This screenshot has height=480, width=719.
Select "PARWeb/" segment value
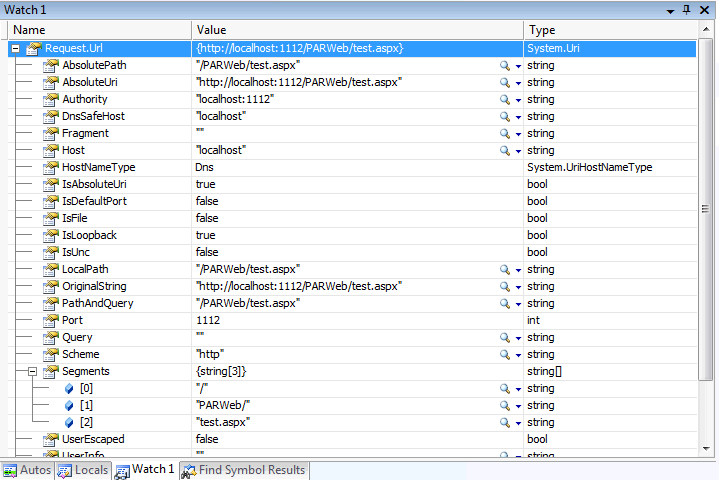223,405
